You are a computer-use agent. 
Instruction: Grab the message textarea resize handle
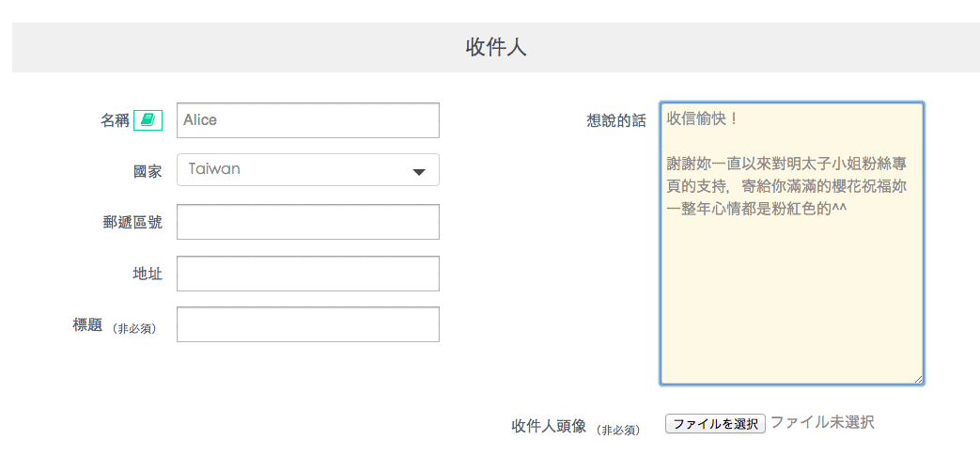[x=918, y=379]
